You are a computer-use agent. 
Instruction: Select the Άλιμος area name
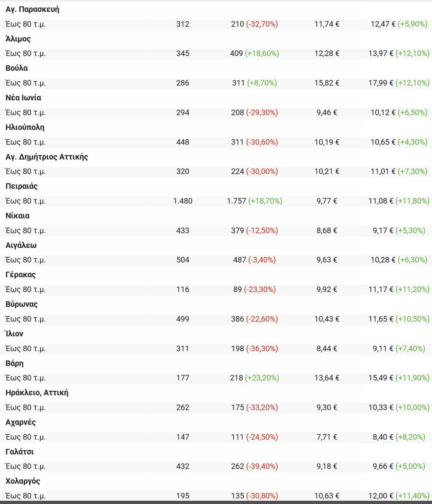[18, 39]
